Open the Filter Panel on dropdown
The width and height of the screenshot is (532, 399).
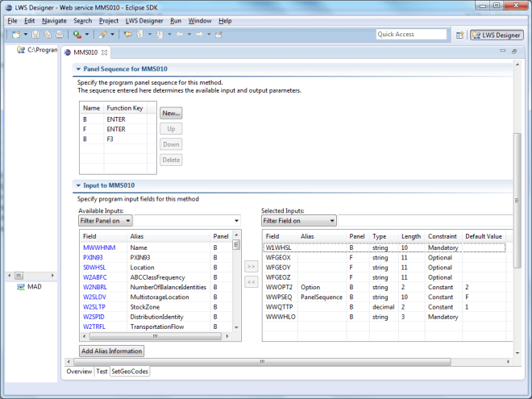click(x=106, y=220)
